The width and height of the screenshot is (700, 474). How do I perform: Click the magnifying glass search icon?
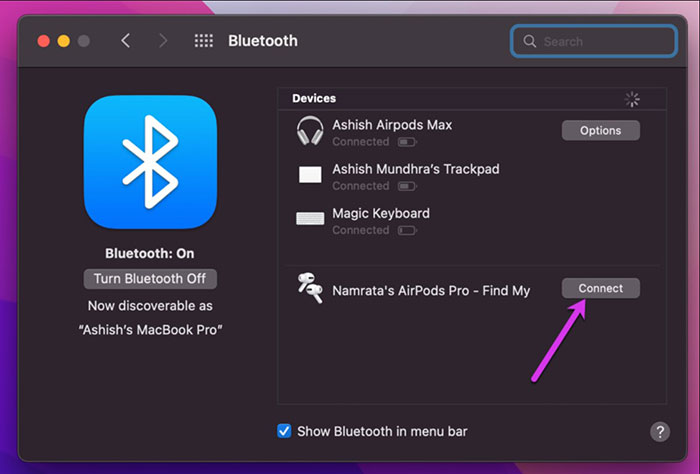click(x=530, y=42)
